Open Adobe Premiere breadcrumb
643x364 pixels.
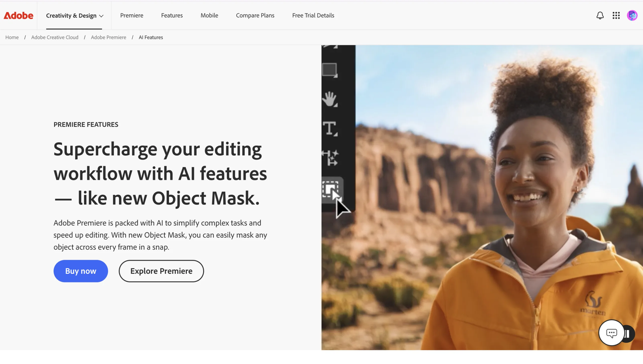point(109,37)
